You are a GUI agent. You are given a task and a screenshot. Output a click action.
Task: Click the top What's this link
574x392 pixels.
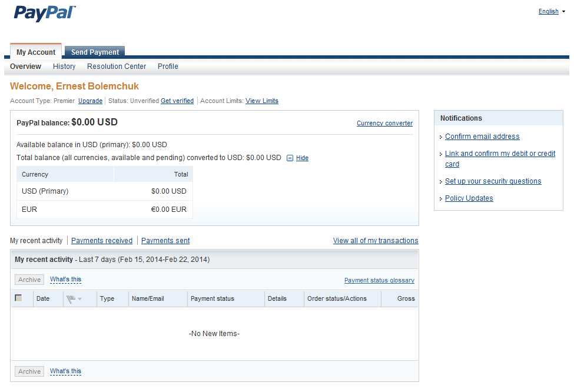pyautogui.click(x=65, y=279)
